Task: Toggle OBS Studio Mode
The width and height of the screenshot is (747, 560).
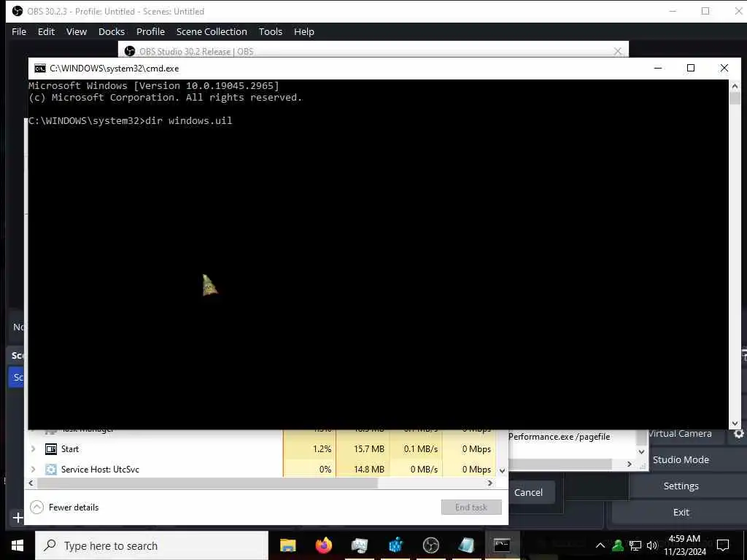Action: [x=681, y=459]
